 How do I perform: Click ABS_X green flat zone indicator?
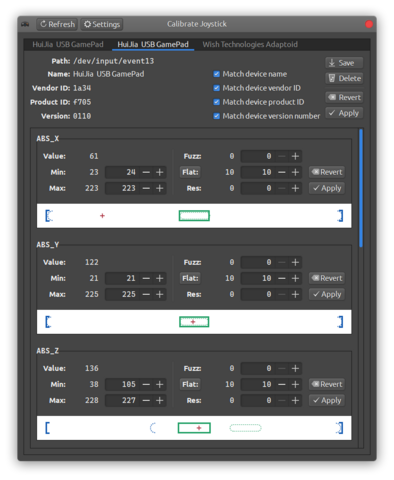[x=194, y=216]
